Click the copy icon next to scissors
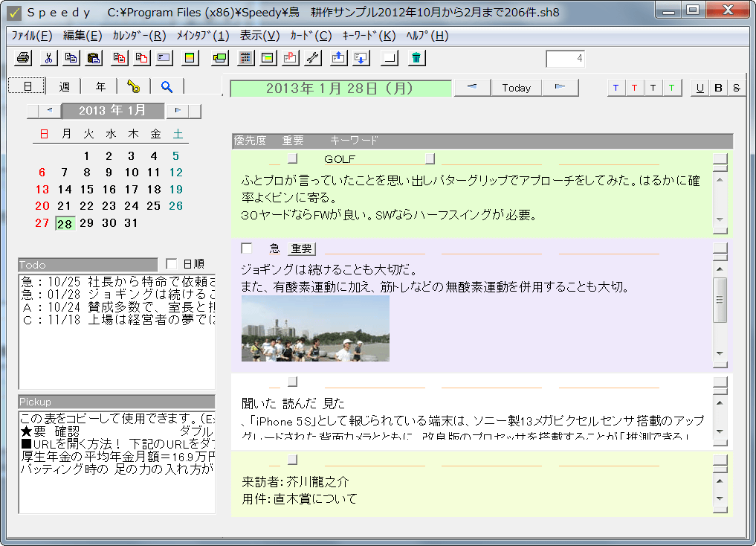Screen dimensions: 756x546 pos(71,58)
